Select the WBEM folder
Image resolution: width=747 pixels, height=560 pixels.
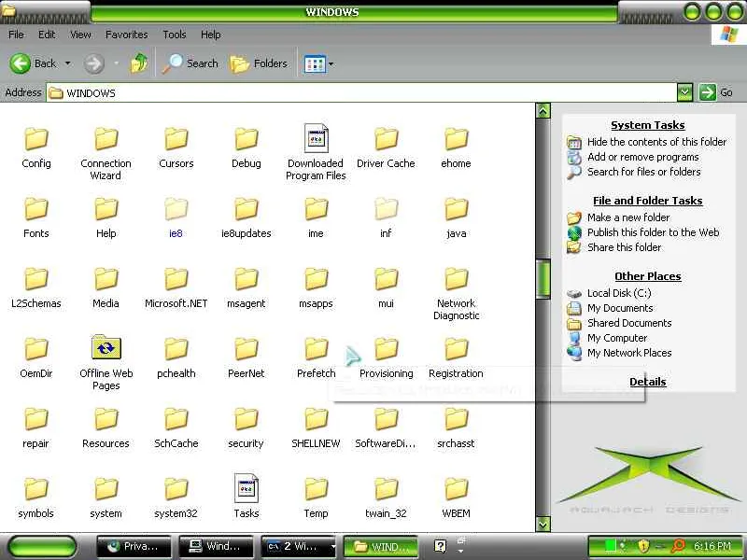[x=457, y=498]
